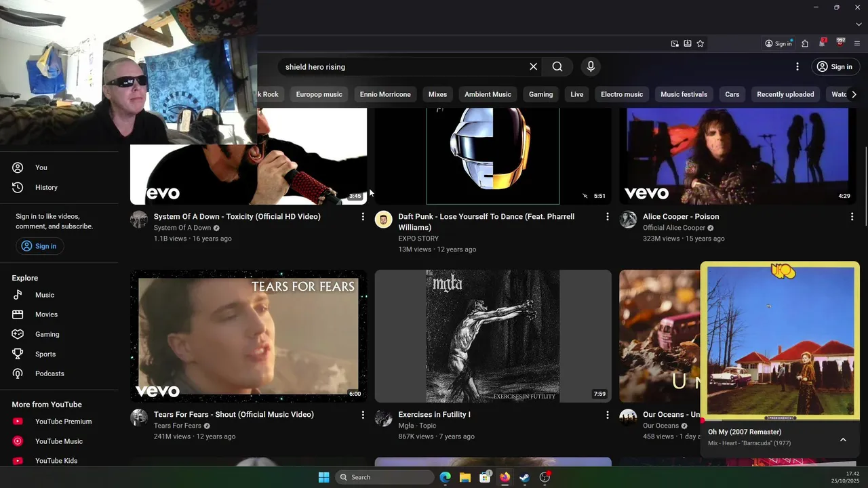Open Microsoft Edge from the taskbar
Image resolution: width=868 pixels, height=488 pixels.
tap(445, 477)
